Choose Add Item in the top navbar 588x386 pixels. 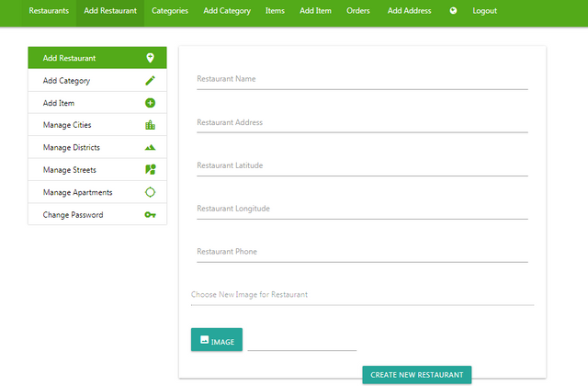(315, 11)
